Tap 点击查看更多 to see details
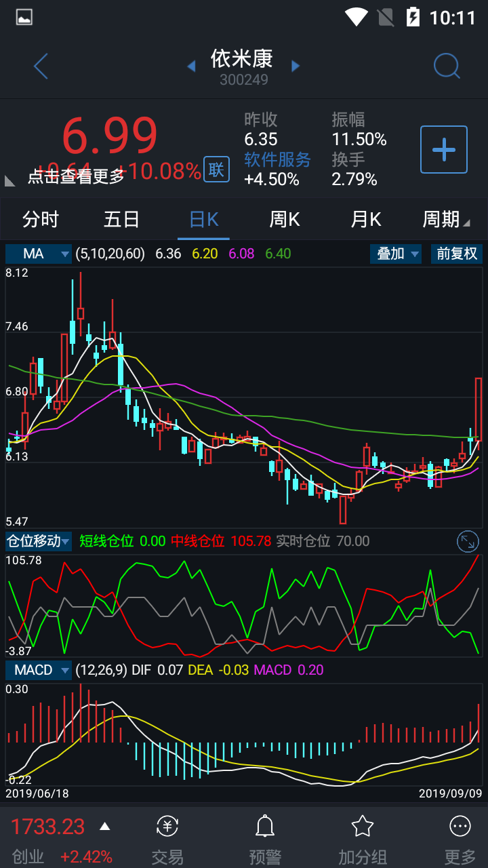This screenshot has height=868, width=488. click(x=76, y=176)
